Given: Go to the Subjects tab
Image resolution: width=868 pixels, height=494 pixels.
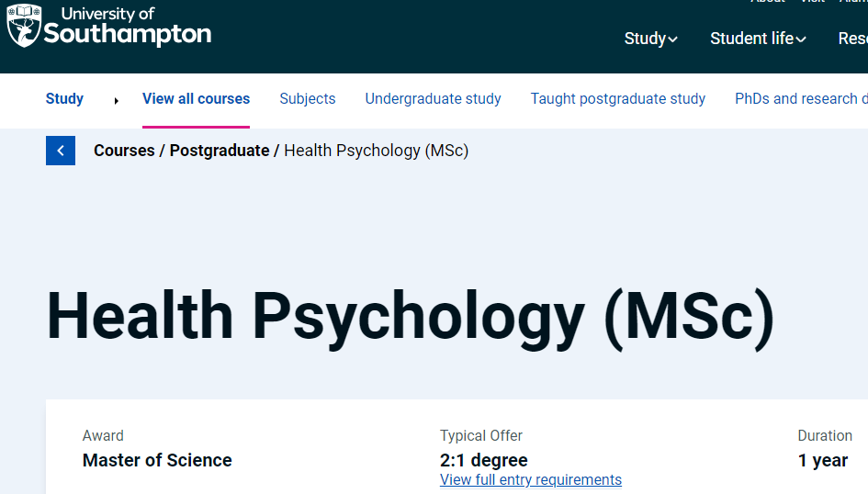Looking at the screenshot, I should click(x=307, y=98).
